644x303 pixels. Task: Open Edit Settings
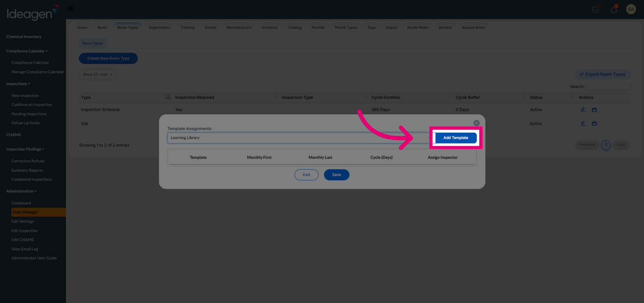[22, 221]
